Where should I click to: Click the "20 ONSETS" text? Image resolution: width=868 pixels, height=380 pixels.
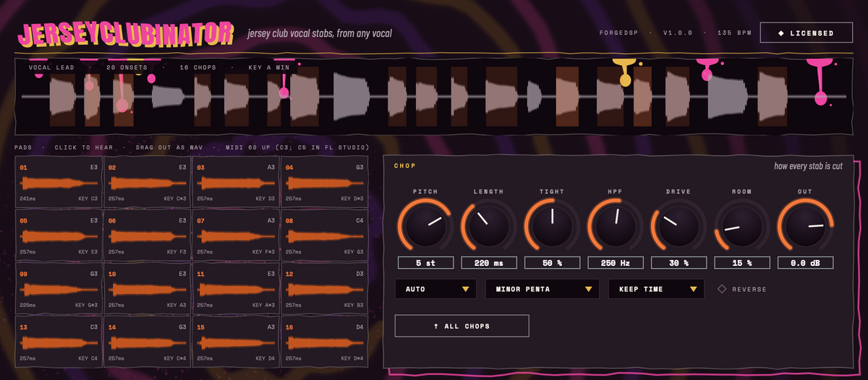[x=127, y=67]
